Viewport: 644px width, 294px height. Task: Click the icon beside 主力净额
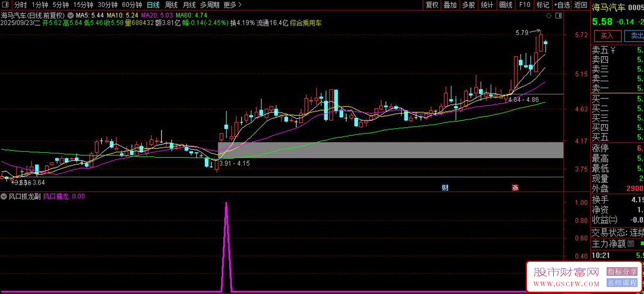tap(631, 244)
